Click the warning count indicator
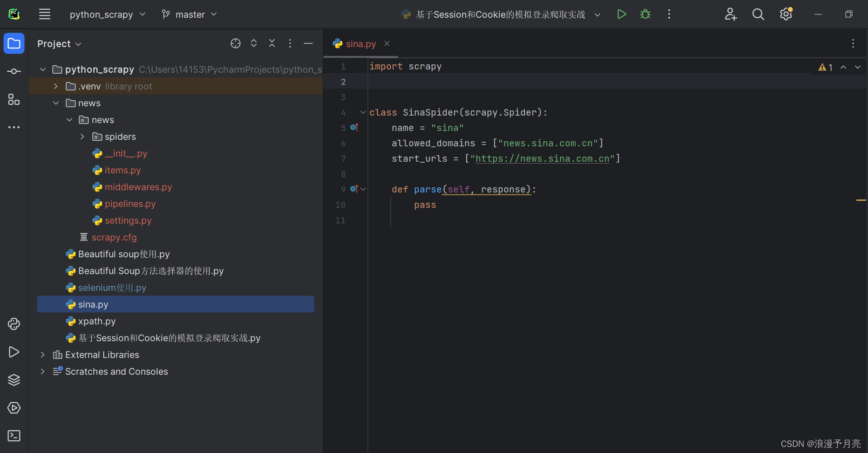The height and width of the screenshot is (453, 868). tap(826, 67)
